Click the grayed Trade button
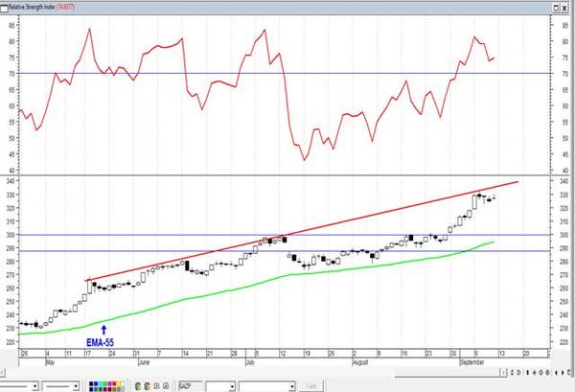Screen dimensions: 575x392 311,386
